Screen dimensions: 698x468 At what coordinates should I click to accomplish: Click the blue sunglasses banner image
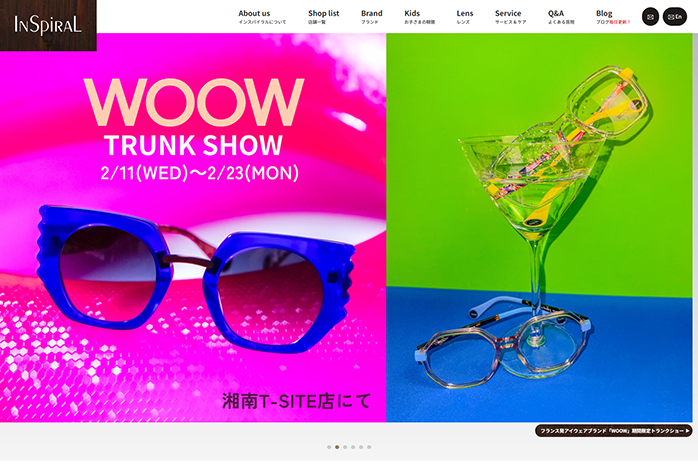(192, 280)
